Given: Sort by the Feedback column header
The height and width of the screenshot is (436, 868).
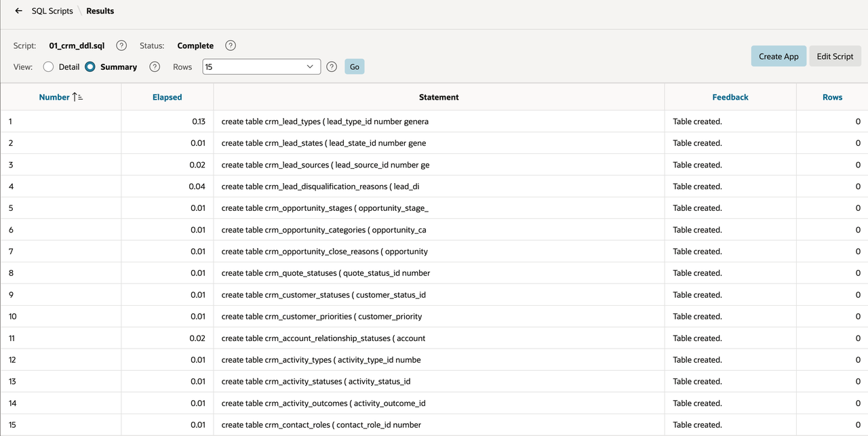Looking at the screenshot, I should pos(730,97).
